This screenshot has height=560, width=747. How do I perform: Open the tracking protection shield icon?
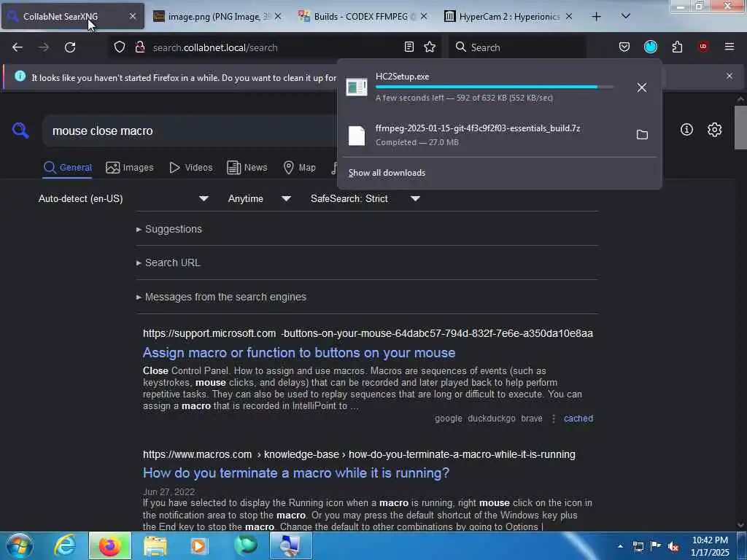pos(120,47)
